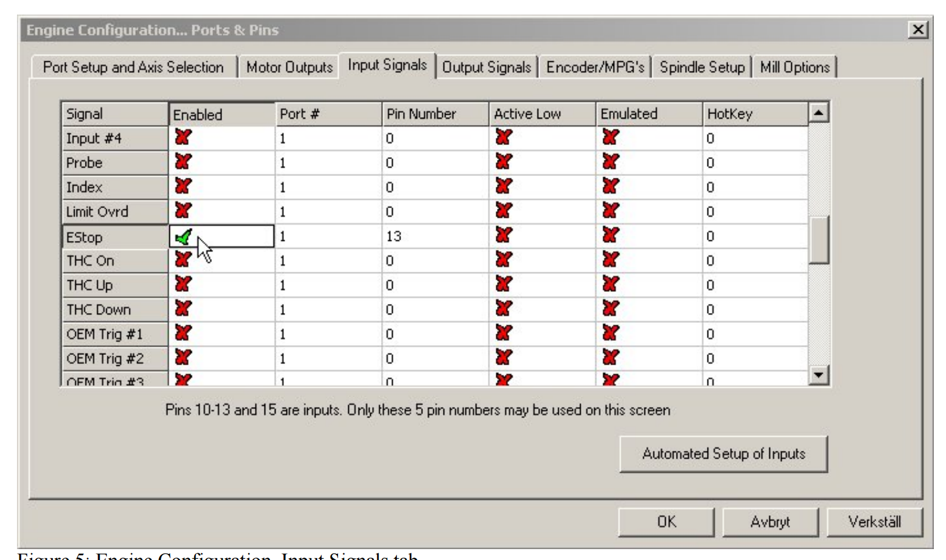Select the EStop Pin Number cell showing 13
Viewport: 946px width, 560px height.
coord(434,236)
